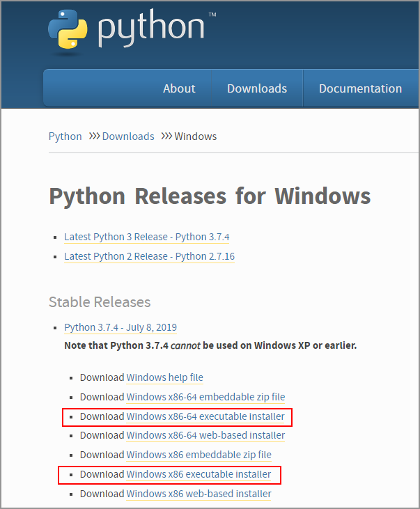The width and height of the screenshot is (420, 509).
Task: Open Latest Python 3 Release - Python 3.7.4
Action: (x=146, y=237)
